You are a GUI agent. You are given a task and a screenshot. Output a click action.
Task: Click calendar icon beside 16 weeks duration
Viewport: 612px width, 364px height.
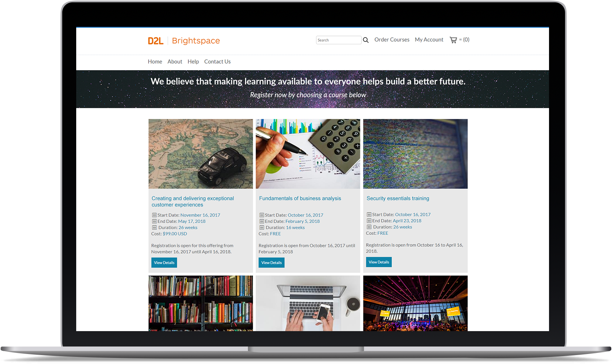coord(262,228)
